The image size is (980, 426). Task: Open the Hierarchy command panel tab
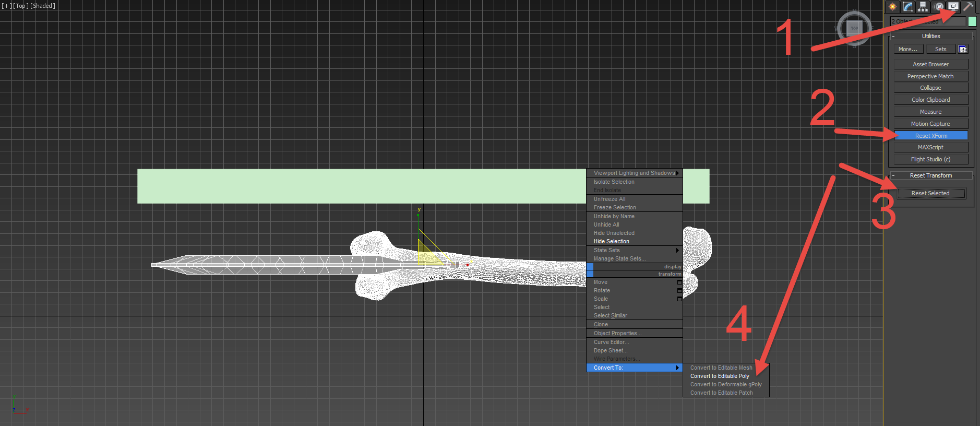923,7
